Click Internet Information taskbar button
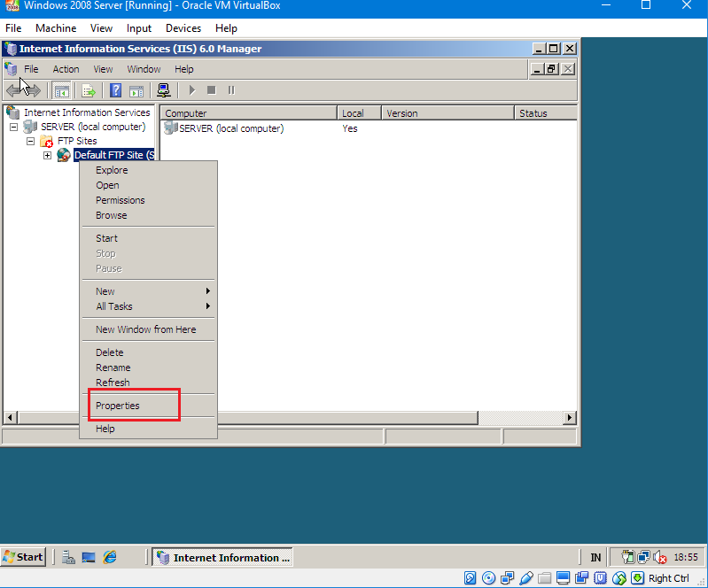 [222, 557]
